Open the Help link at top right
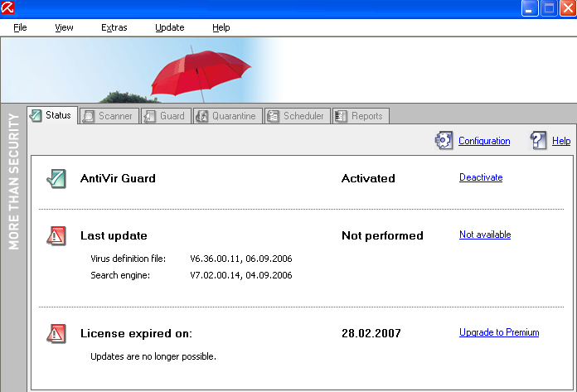Viewport: 577px width, 392px height. pyautogui.click(x=561, y=141)
